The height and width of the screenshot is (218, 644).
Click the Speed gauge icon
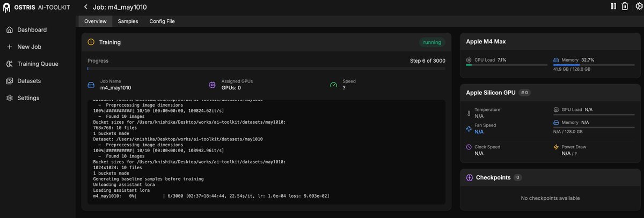coord(333,85)
